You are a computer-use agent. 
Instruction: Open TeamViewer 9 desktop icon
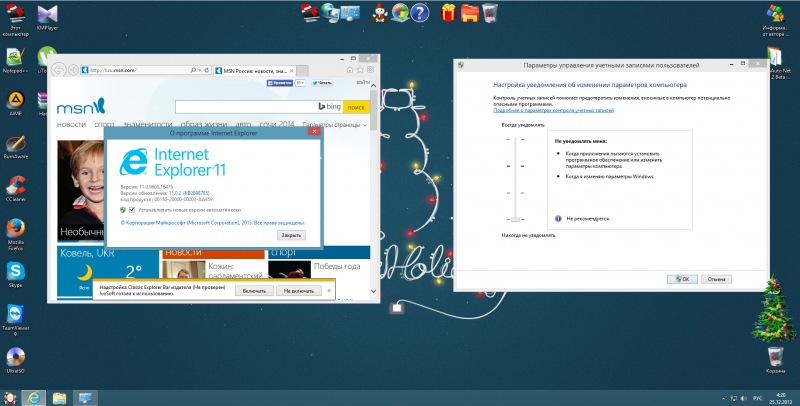click(x=15, y=320)
